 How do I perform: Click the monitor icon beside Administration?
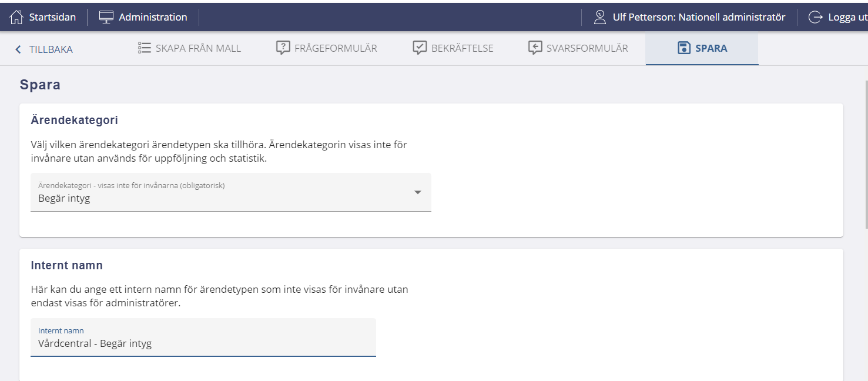pos(106,17)
